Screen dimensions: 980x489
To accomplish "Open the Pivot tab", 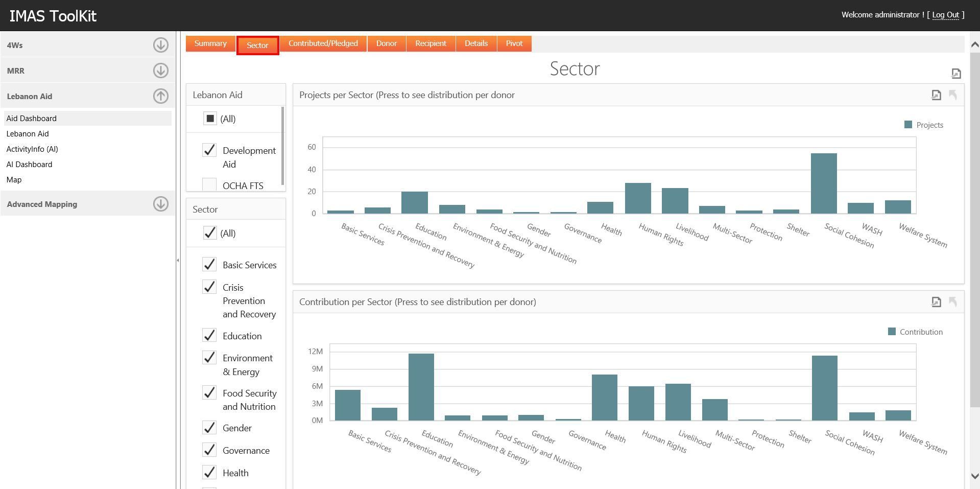I will pos(514,43).
